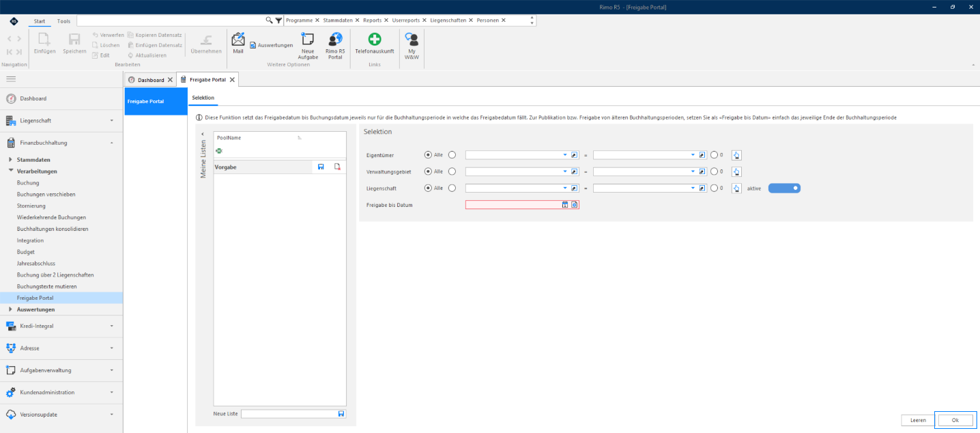Delete the Vorgabe list entry

pos(337,167)
